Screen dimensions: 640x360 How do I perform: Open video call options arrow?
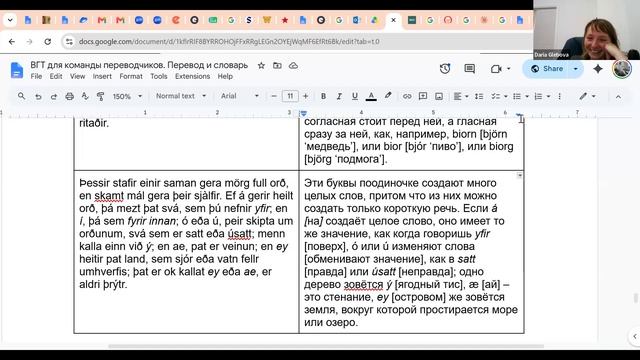click(509, 69)
